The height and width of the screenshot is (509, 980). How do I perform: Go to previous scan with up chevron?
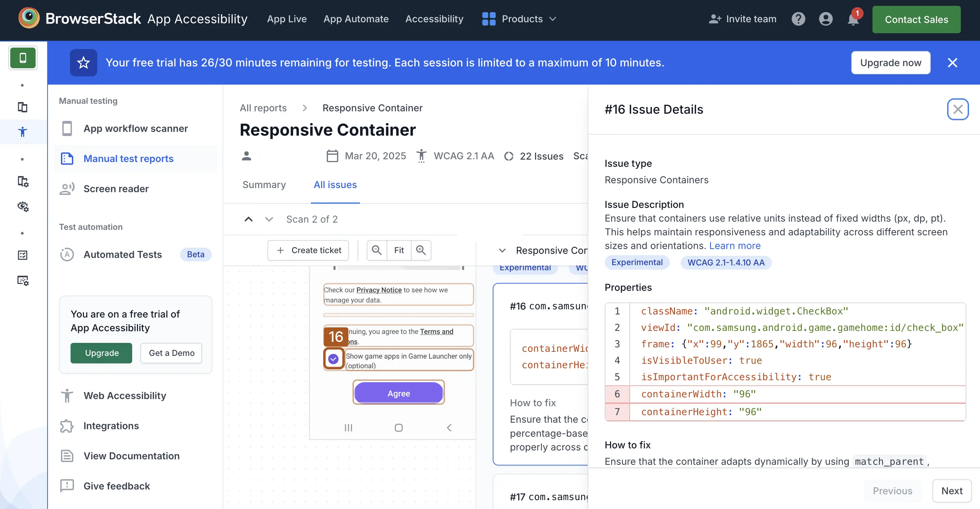(x=248, y=219)
